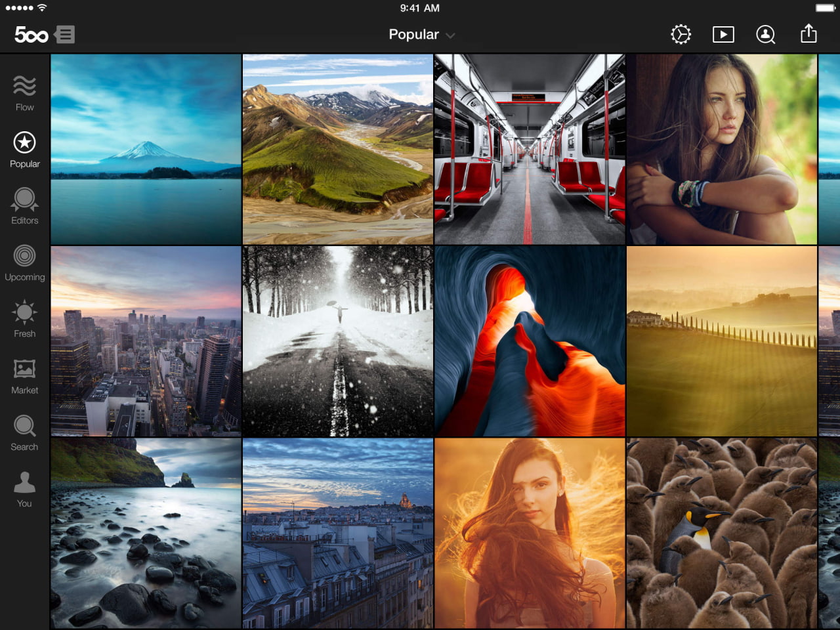Start the slideshow playback icon
Viewport: 840px width, 630px height.
pyautogui.click(x=723, y=34)
